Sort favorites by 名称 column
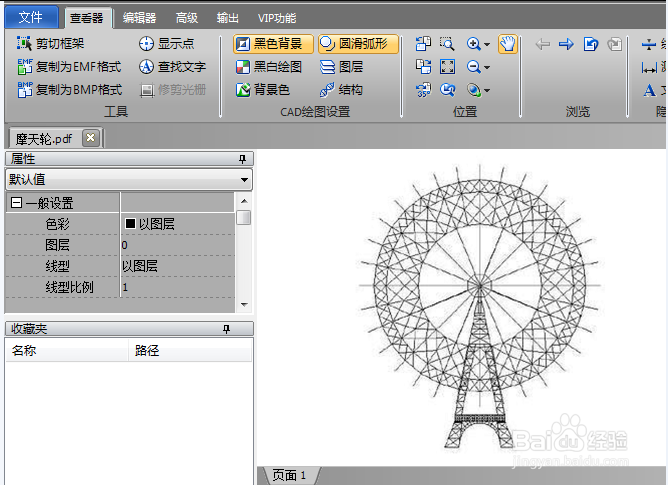This screenshot has width=668, height=485. click(67, 350)
